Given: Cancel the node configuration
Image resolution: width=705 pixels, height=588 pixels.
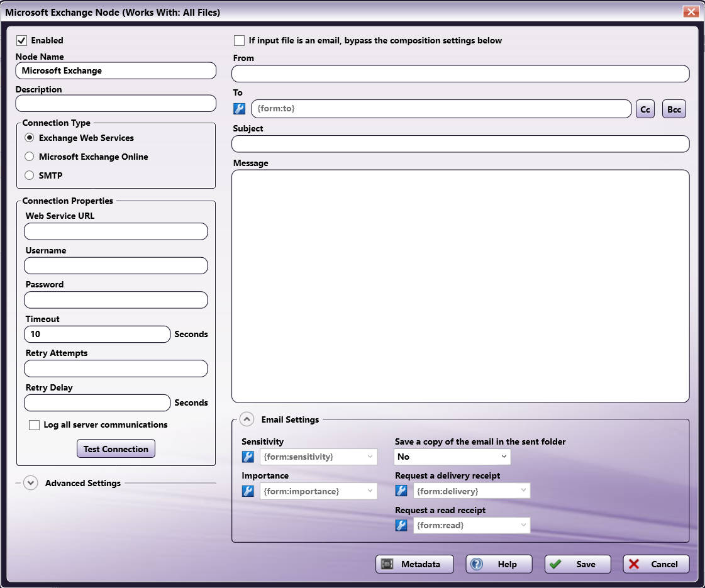Looking at the screenshot, I should click(657, 564).
